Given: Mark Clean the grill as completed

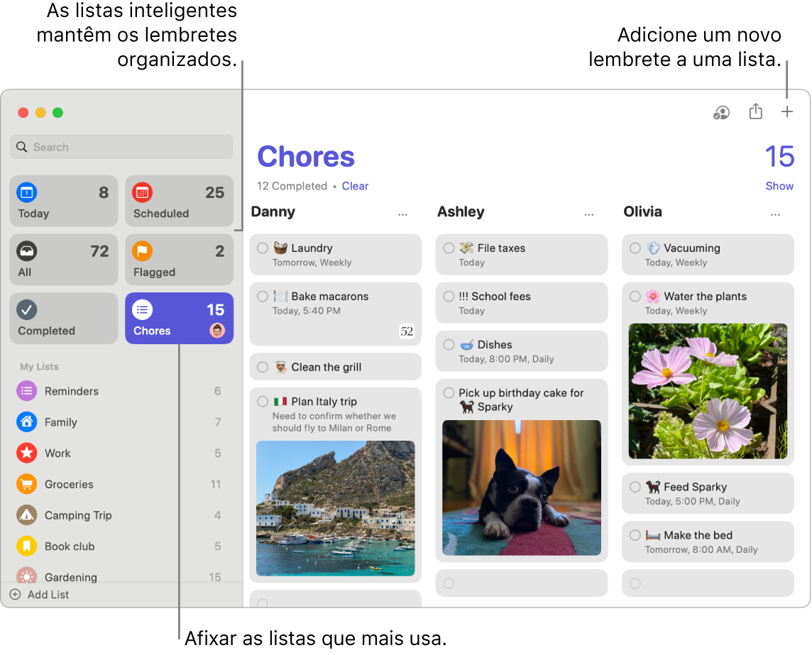Looking at the screenshot, I should click(x=263, y=367).
